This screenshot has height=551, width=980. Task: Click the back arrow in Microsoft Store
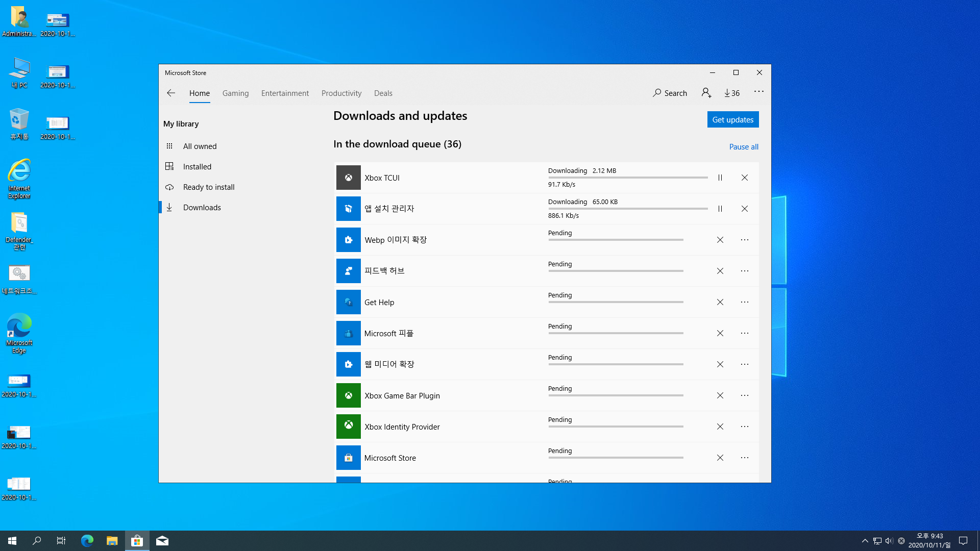tap(171, 93)
